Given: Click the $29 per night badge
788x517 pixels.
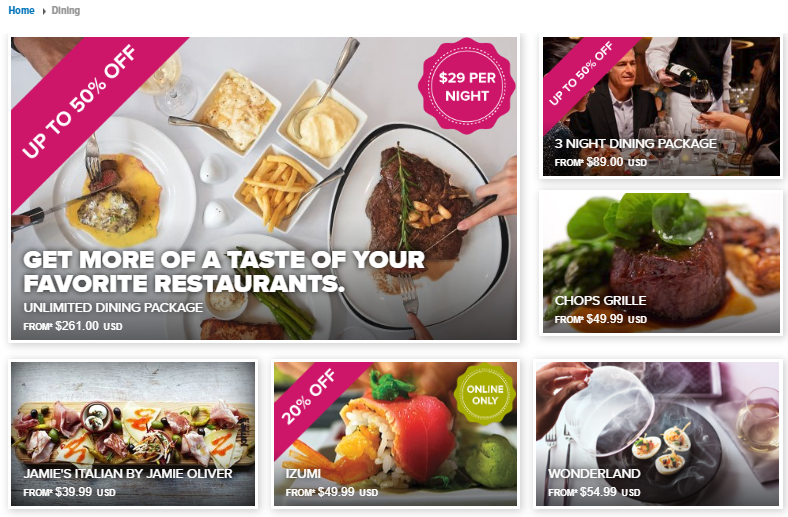Looking at the screenshot, I should pyautogui.click(x=467, y=86).
